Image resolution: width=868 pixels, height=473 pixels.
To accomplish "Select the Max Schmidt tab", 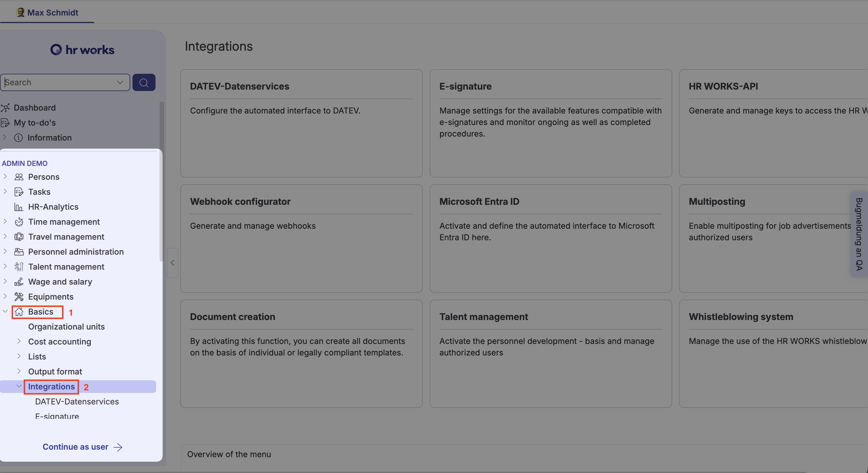I will pyautogui.click(x=48, y=12).
